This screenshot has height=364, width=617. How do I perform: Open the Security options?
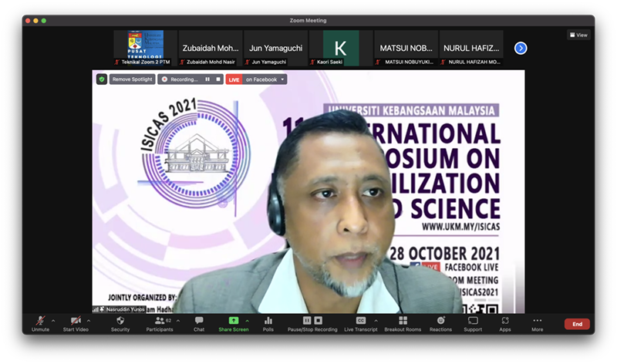coord(120,322)
